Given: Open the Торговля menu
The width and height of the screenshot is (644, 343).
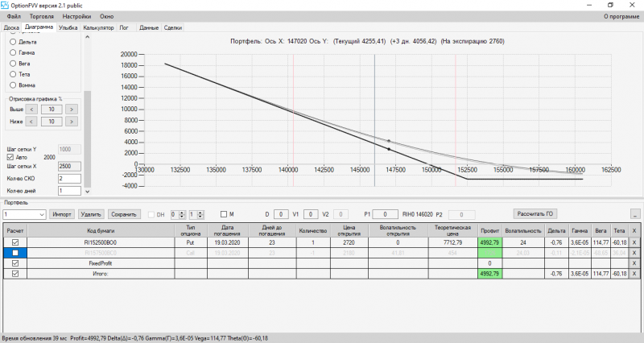Looking at the screenshot, I should (42, 16).
